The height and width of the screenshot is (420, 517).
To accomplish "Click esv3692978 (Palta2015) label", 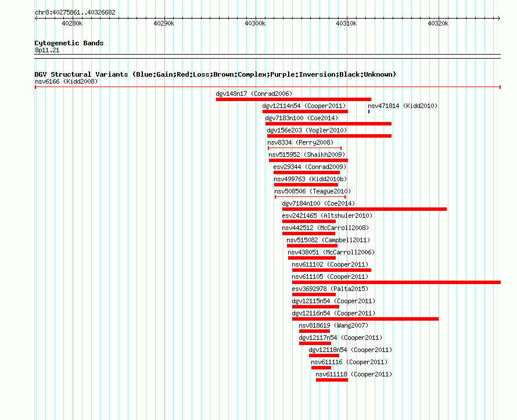I will [330, 289].
